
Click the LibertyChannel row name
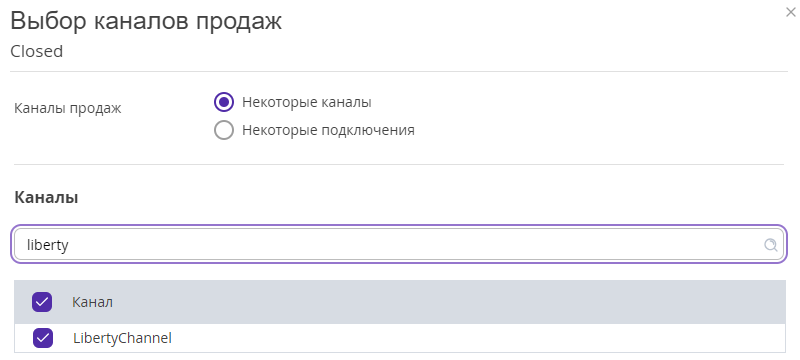tap(122, 338)
